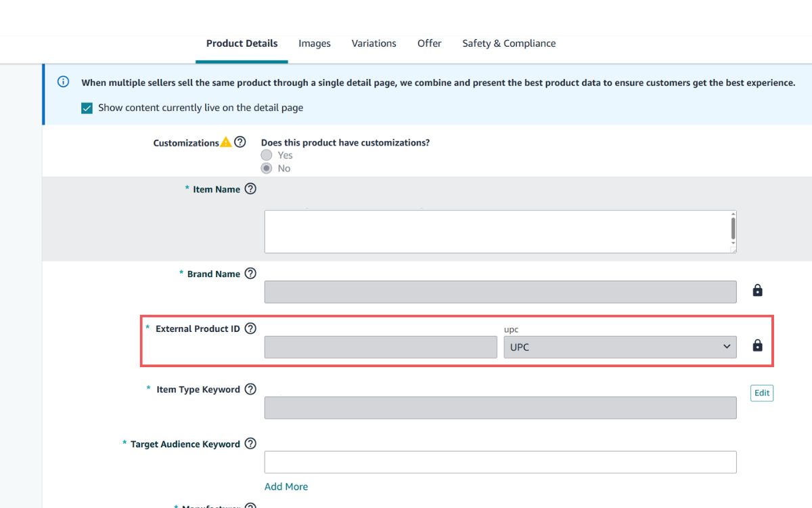Click the Target Audience Keyword input field
This screenshot has width=812, height=508.
click(500, 462)
